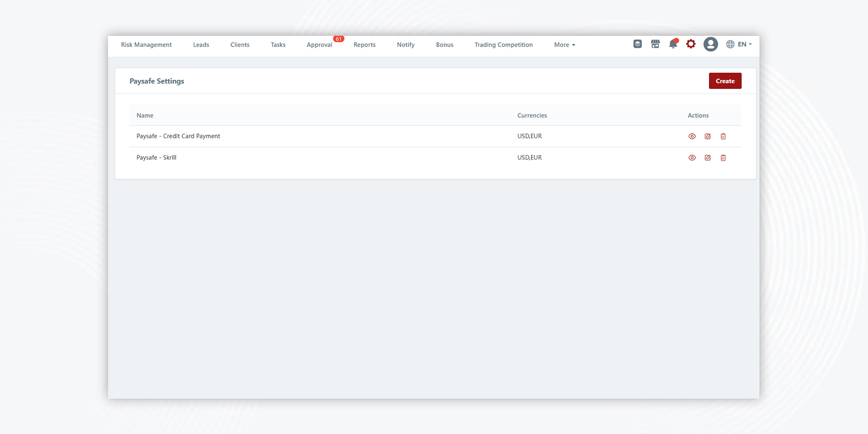Delete Paysafe - Credit Card Payment entry

pyautogui.click(x=723, y=136)
